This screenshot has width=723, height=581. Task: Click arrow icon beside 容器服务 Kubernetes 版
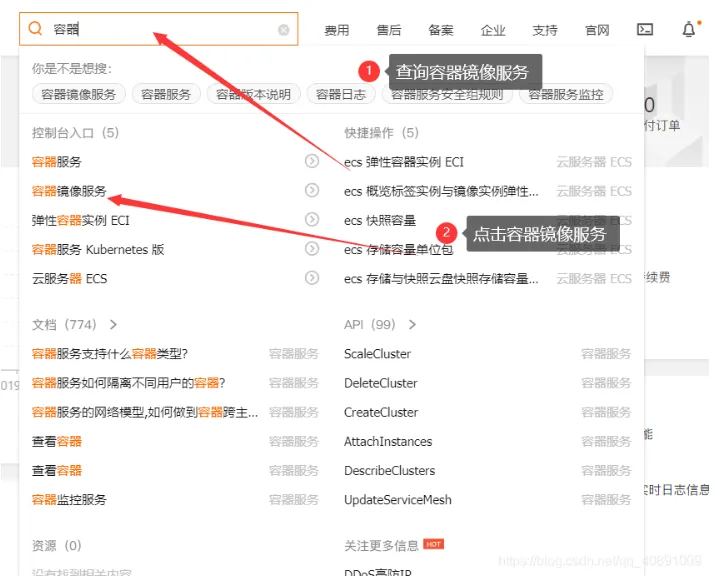point(312,249)
